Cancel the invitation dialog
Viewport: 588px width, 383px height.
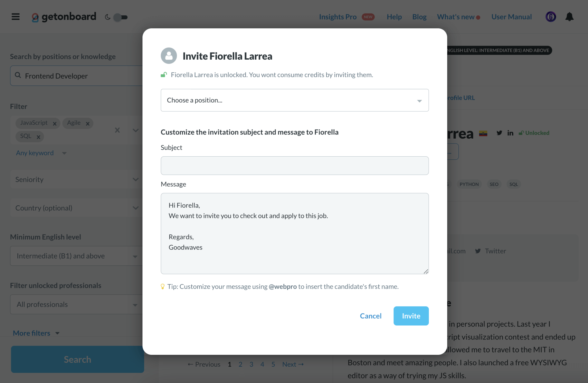pos(370,316)
